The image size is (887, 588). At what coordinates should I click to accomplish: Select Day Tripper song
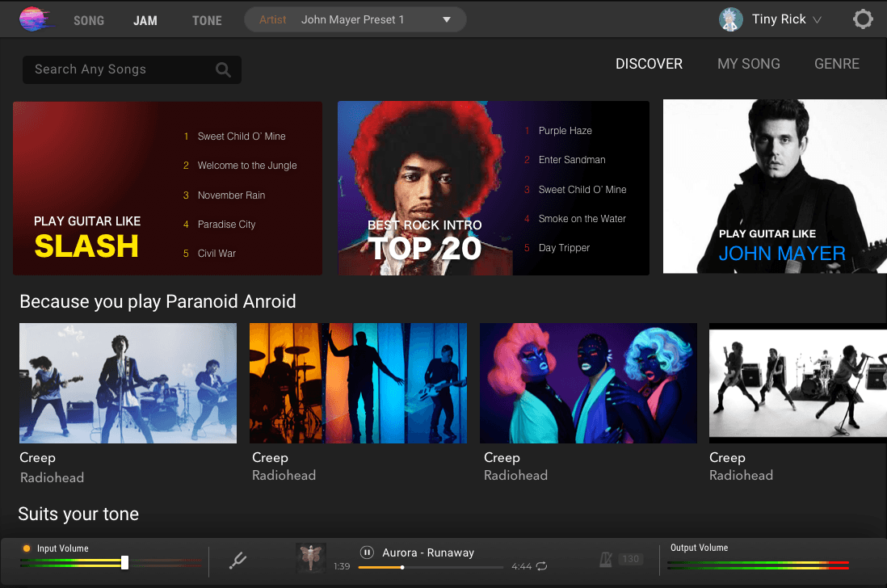[x=564, y=248]
